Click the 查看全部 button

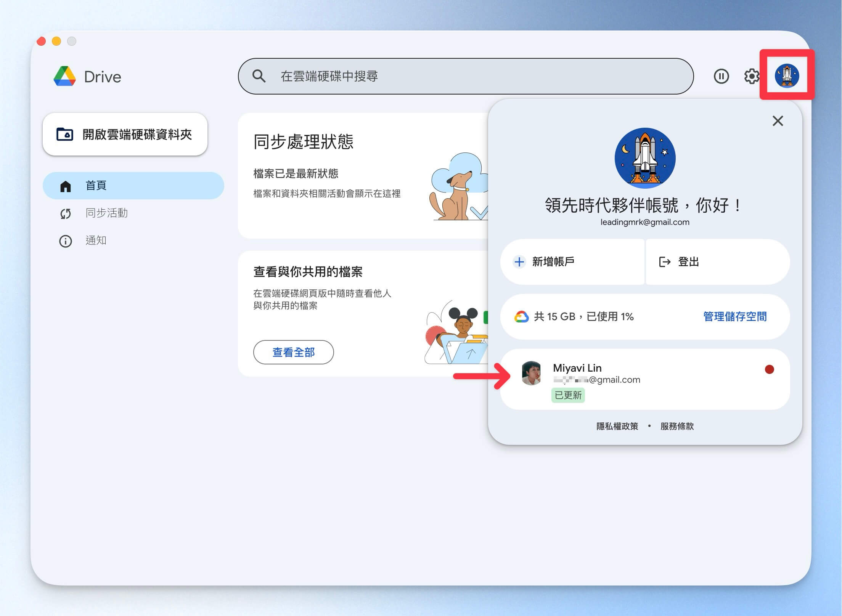point(293,352)
